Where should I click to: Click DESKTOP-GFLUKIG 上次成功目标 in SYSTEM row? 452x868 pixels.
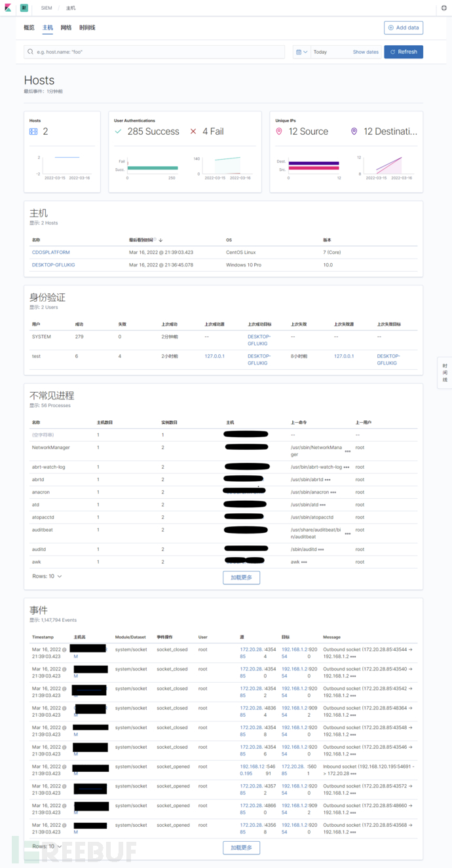[x=259, y=340]
